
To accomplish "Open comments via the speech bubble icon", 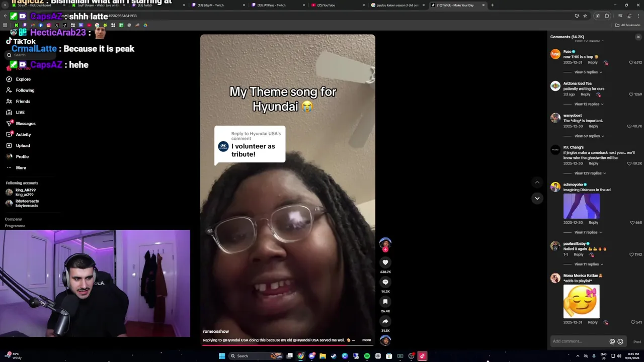I will pyautogui.click(x=385, y=282).
